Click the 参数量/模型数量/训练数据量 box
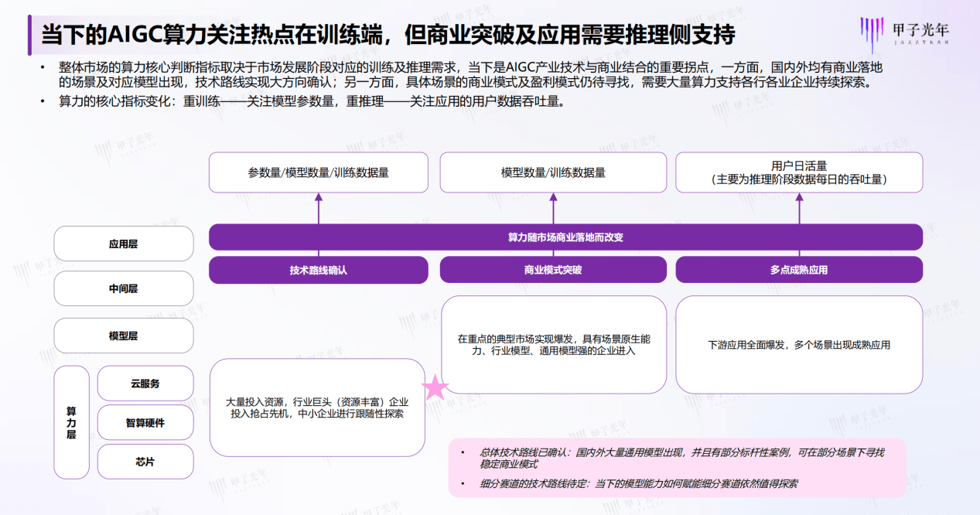 coord(319,172)
